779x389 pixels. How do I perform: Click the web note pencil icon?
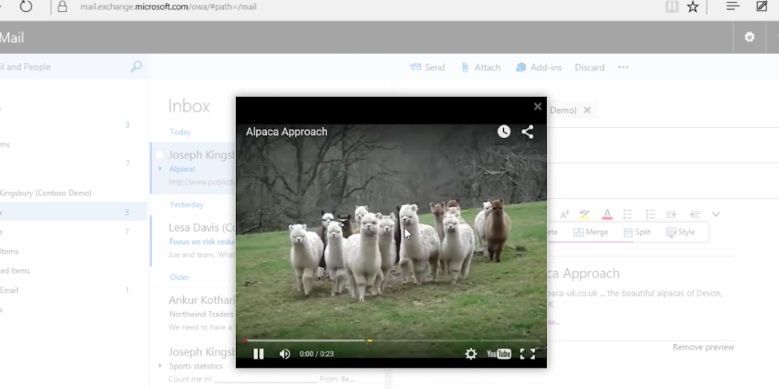click(x=761, y=6)
